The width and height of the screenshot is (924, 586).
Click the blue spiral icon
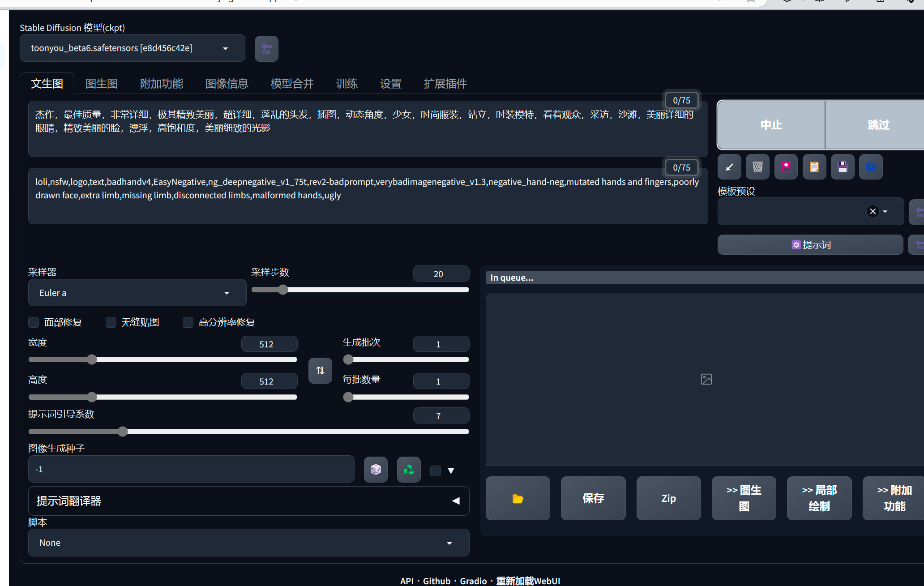[x=871, y=167]
